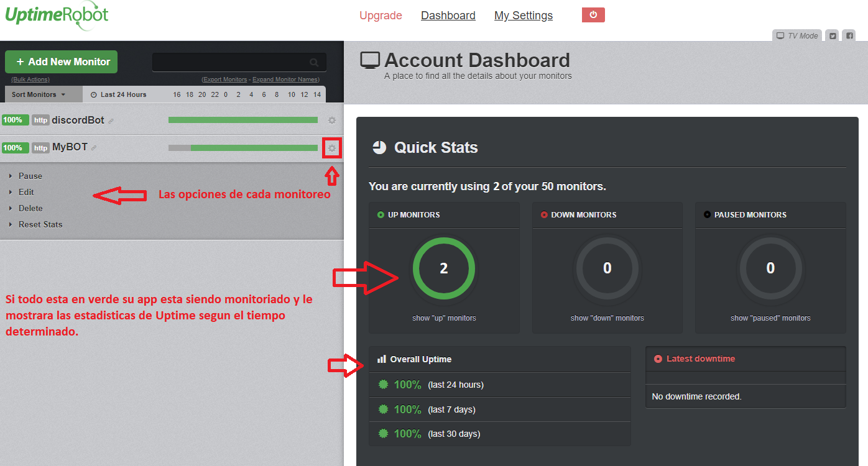Expand the Delete option for MyBOT
Viewport: 868px width, 466px height.
[30, 208]
